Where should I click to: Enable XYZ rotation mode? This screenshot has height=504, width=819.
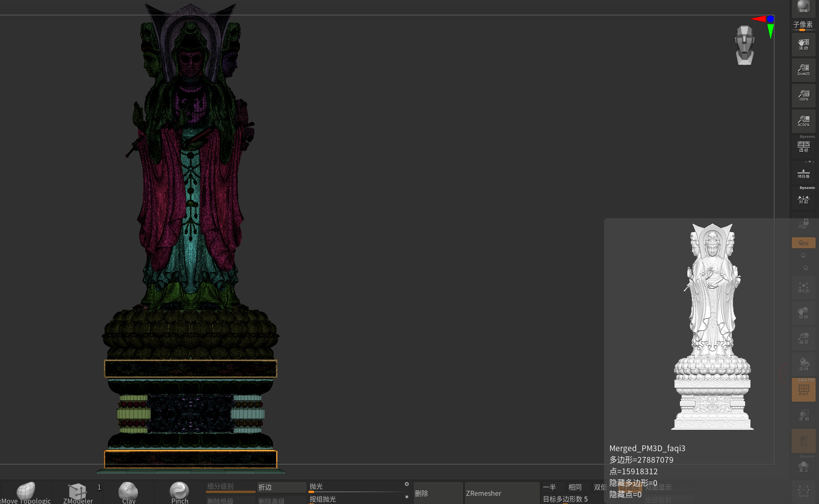[x=803, y=243]
